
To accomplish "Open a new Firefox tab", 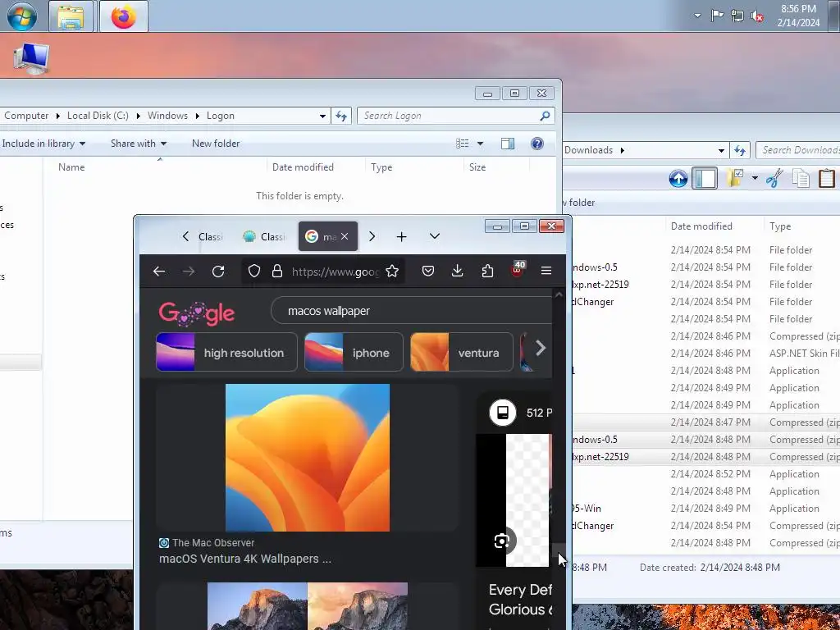I will 401,237.
